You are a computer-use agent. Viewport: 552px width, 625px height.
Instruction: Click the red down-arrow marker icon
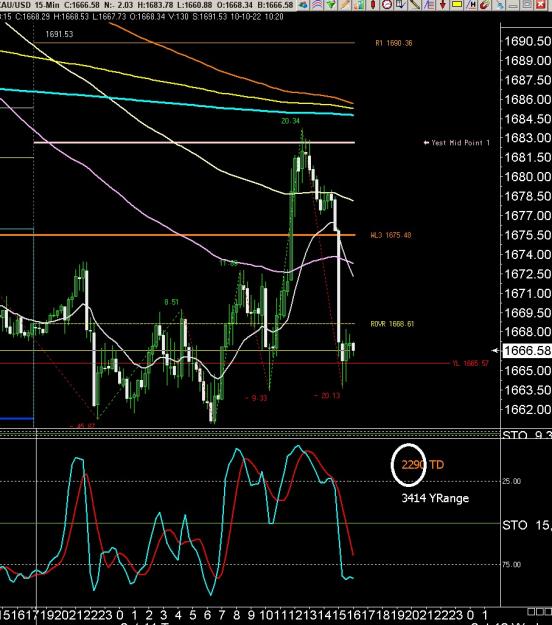pyautogui.click(x=443, y=4)
